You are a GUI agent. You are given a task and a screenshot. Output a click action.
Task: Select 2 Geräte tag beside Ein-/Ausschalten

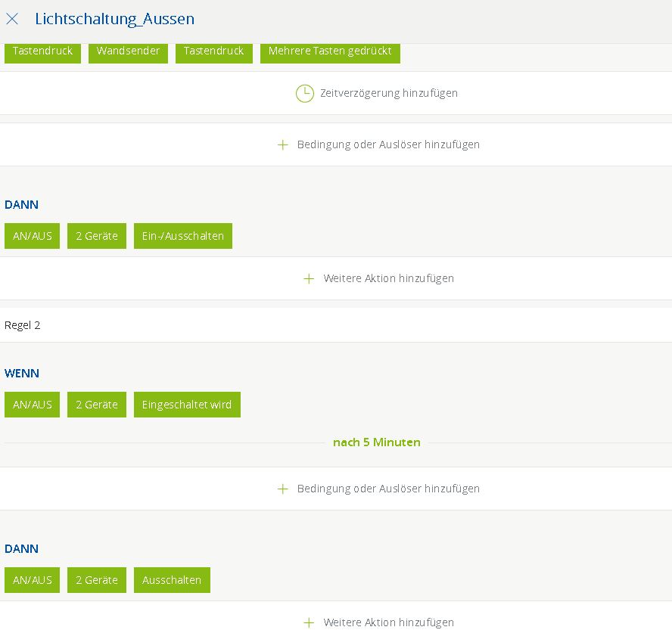(97, 236)
